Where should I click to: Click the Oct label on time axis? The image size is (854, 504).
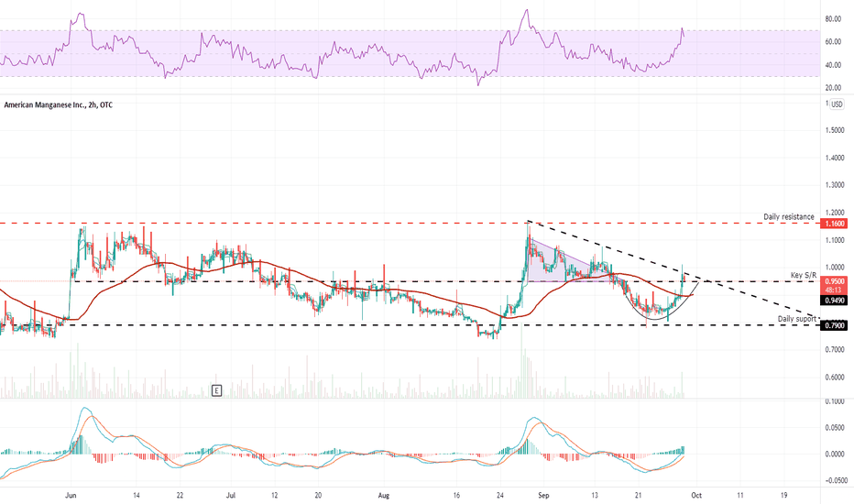(x=696, y=495)
